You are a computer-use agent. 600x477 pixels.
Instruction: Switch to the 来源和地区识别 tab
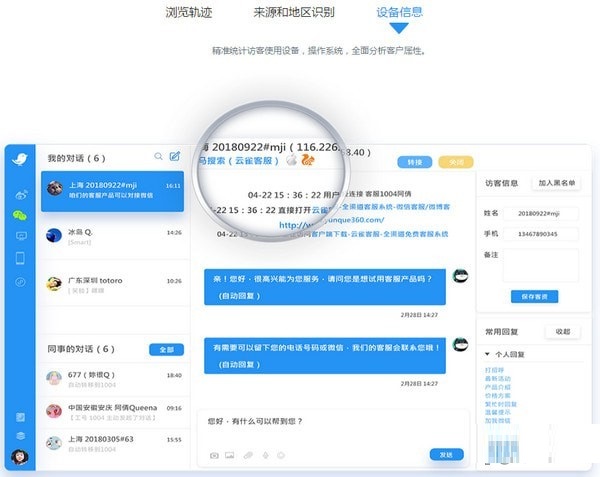[294, 12]
